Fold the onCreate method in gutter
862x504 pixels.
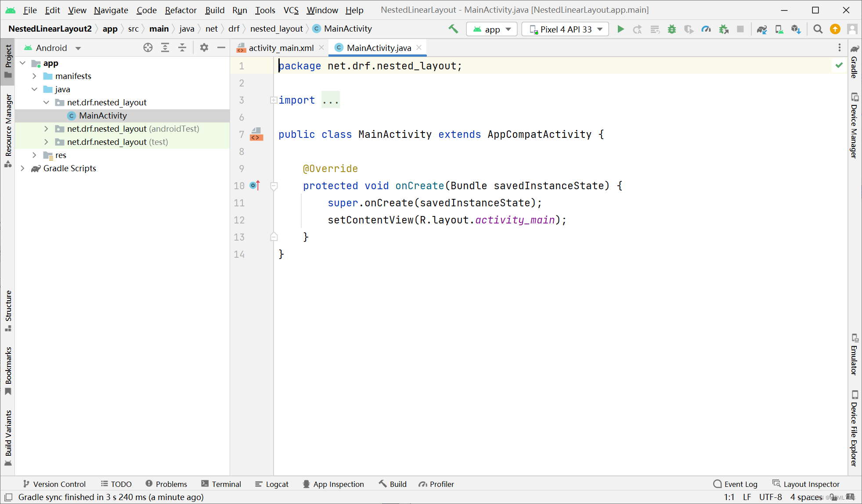point(274,186)
